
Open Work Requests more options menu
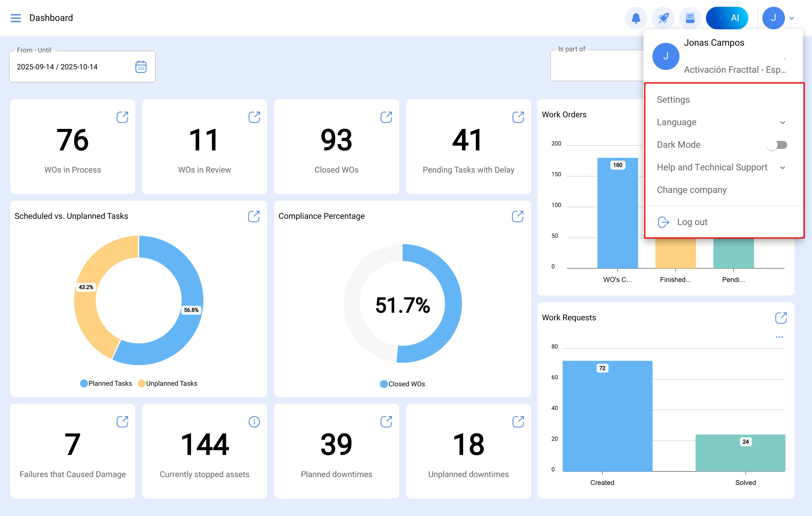pyautogui.click(x=779, y=337)
